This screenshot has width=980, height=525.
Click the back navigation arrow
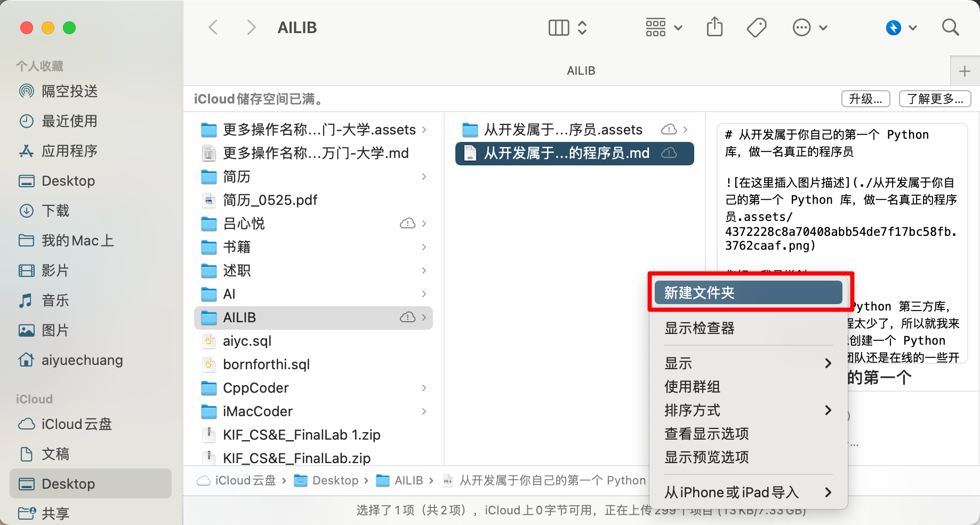click(x=213, y=27)
